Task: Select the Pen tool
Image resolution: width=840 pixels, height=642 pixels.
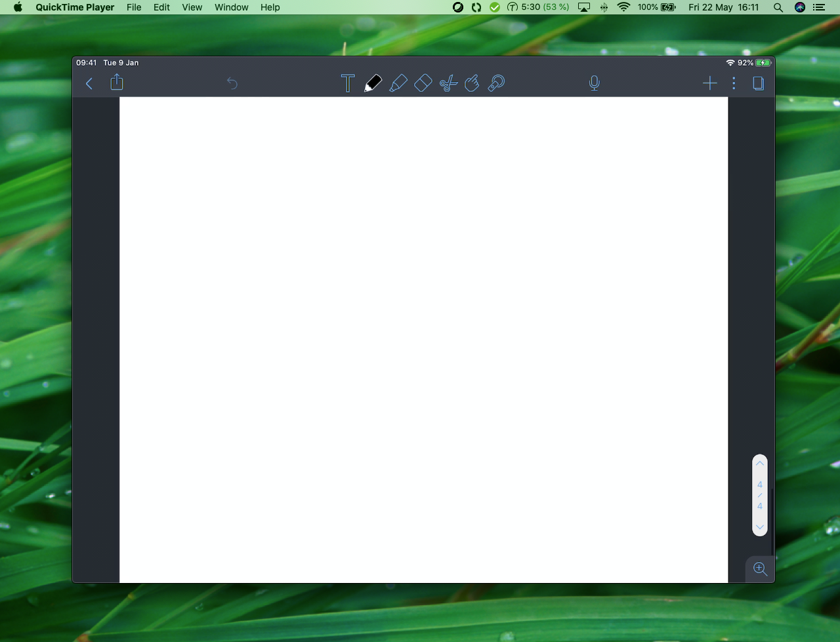Action: pos(373,83)
